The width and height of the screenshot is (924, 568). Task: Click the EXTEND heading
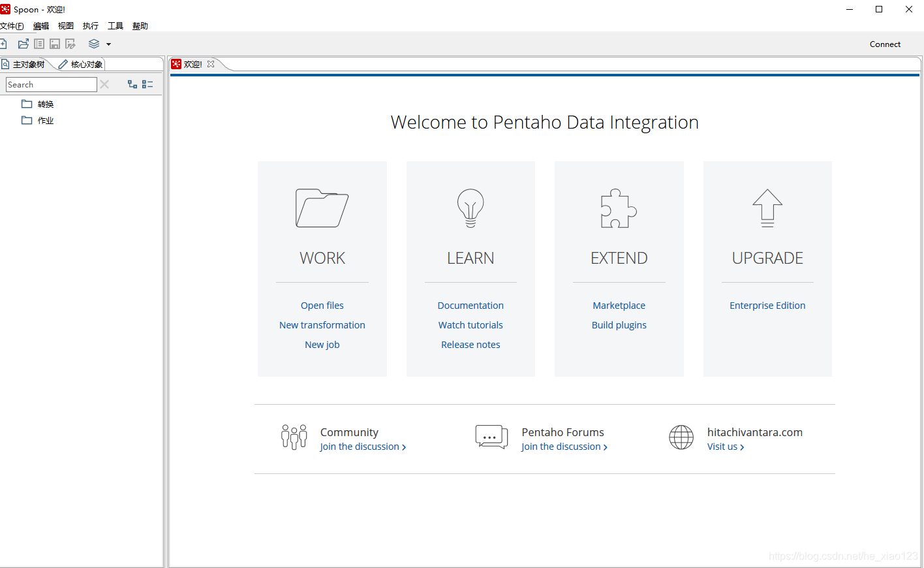619,259
